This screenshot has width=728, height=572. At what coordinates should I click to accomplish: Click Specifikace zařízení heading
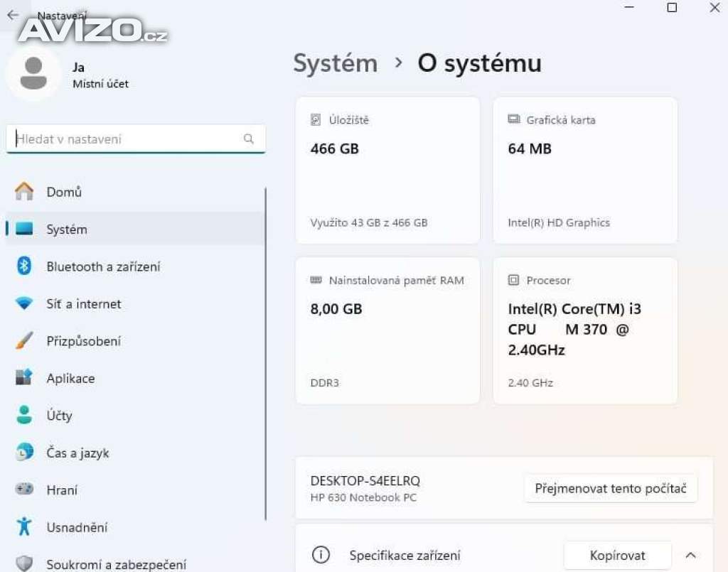(405, 555)
